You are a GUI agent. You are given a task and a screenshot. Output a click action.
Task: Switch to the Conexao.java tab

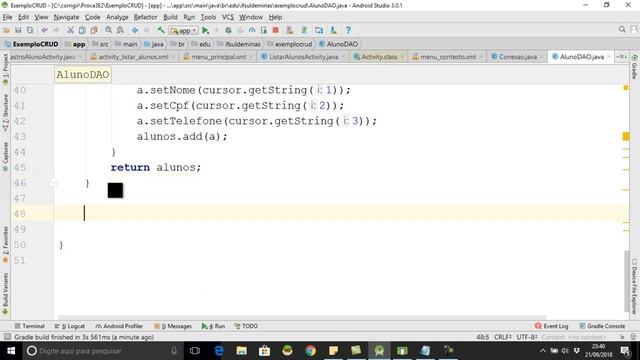(518, 57)
